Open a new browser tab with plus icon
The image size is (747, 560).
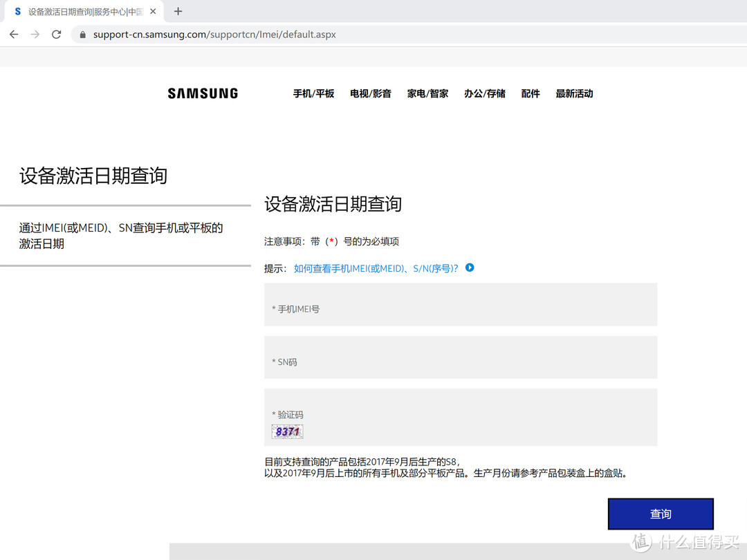click(178, 12)
